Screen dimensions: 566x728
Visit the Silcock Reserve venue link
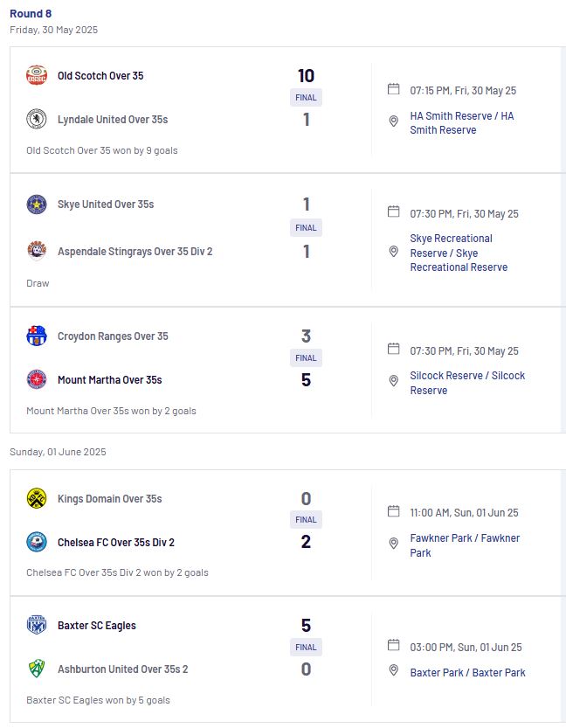tap(467, 383)
